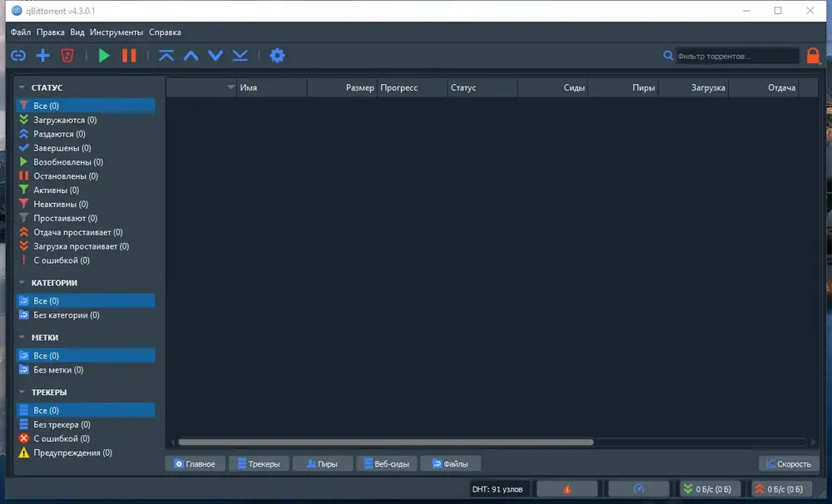Click the horizontal scrollbar thumb
This screenshot has width=832, height=504.
386,442
